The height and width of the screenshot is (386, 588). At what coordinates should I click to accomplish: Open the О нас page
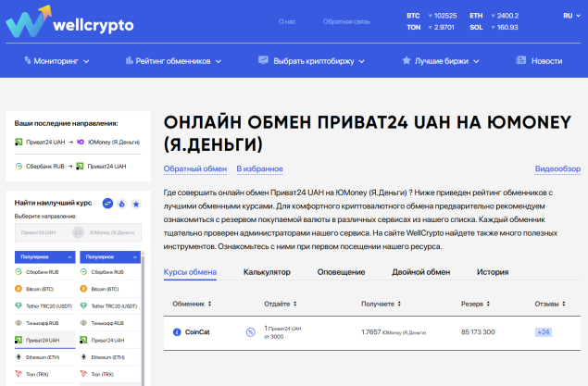pos(287,21)
